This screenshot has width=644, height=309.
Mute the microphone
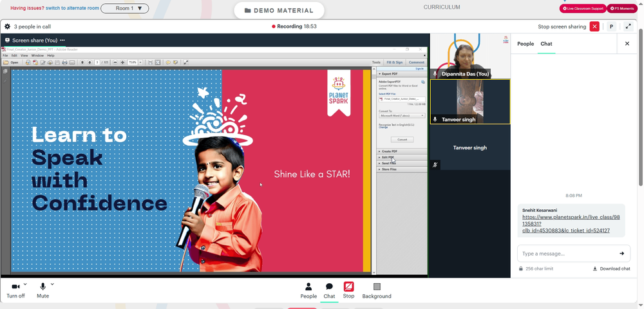(x=43, y=286)
